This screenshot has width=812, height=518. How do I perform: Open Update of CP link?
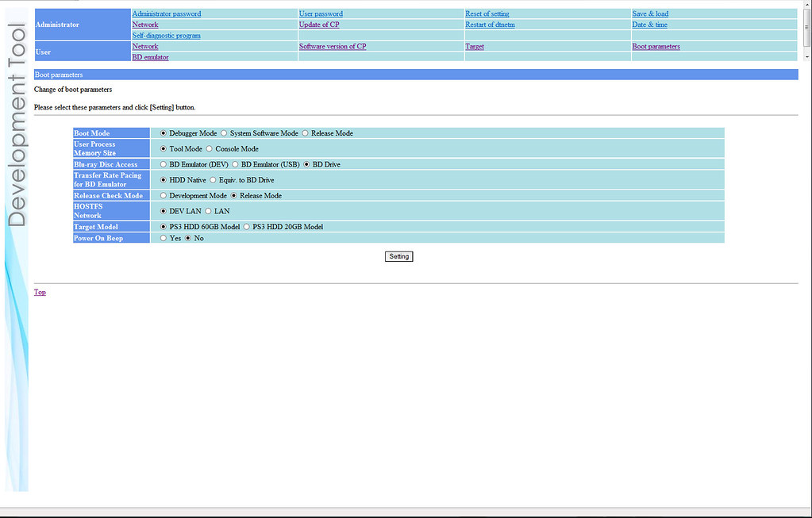point(319,25)
